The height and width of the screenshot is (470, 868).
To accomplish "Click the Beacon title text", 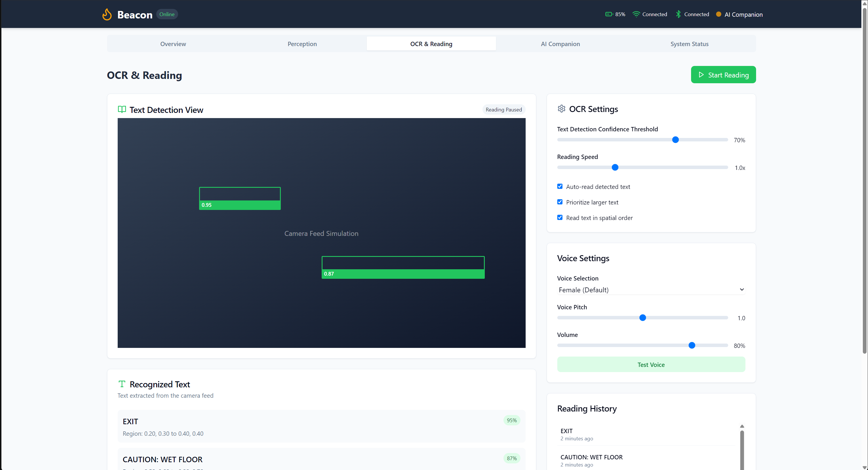I will tap(135, 14).
